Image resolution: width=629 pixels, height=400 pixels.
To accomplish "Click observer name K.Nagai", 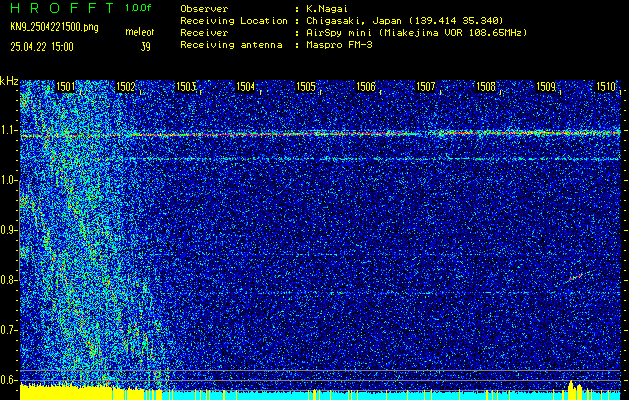I will pyautogui.click(x=327, y=8).
